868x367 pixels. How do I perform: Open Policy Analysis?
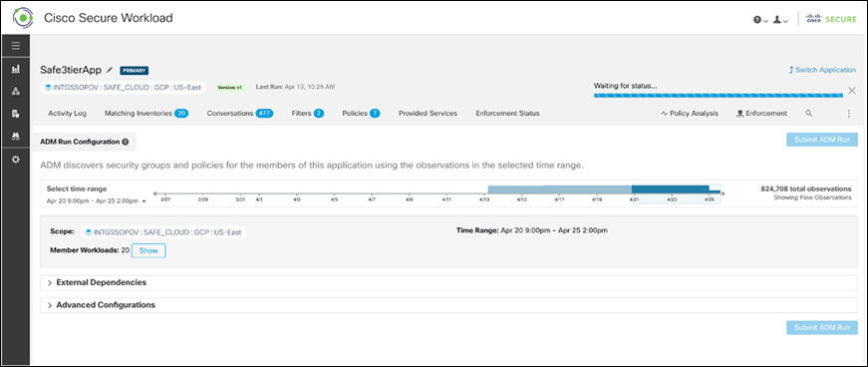click(690, 113)
